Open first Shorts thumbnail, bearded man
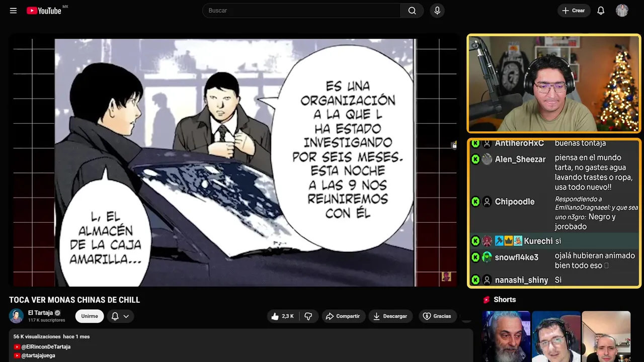The image size is (644, 362). click(506, 336)
